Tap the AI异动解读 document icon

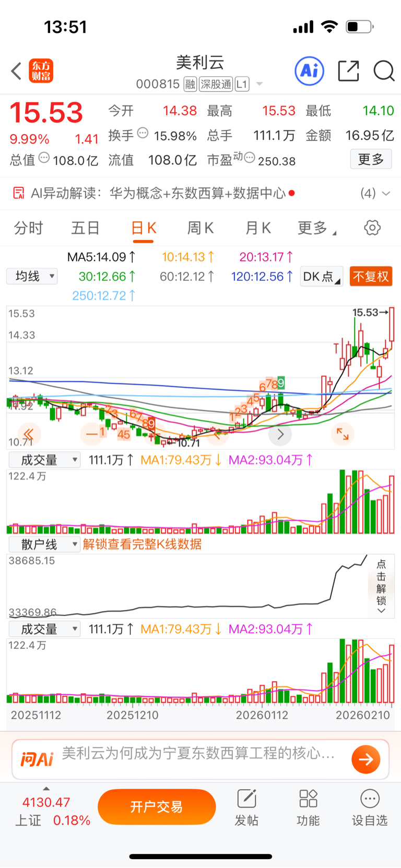click(18, 193)
